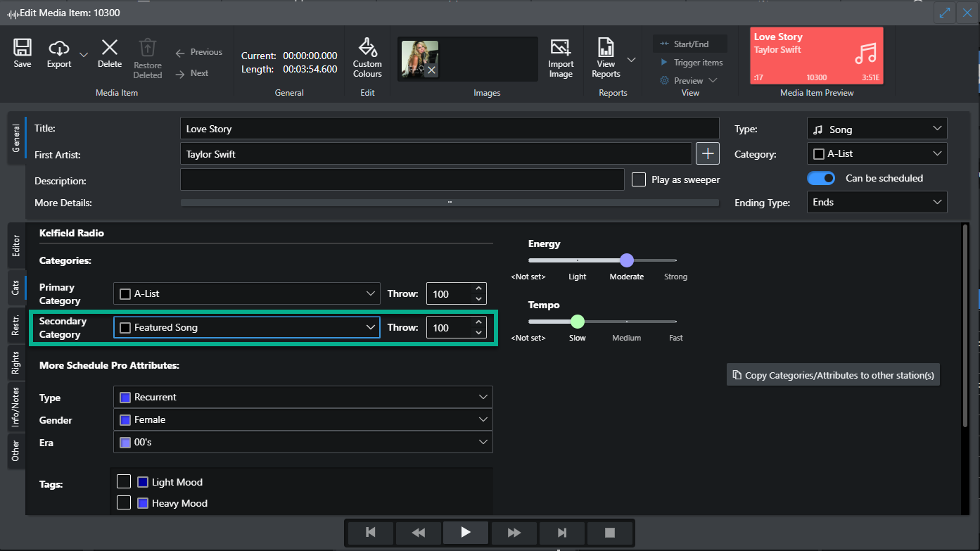Image resolution: width=980 pixels, height=551 pixels.
Task: Open the Primary Category dropdown
Action: pos(247,293)
